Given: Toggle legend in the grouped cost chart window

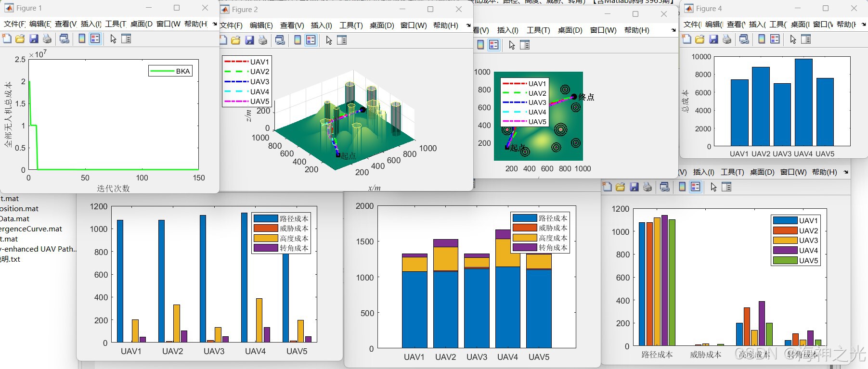Looking at the screenshot, I should point(696,187).
